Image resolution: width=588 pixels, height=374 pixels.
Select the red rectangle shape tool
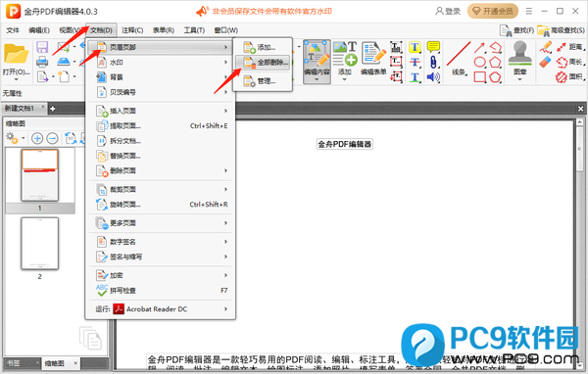coord(479,77)
